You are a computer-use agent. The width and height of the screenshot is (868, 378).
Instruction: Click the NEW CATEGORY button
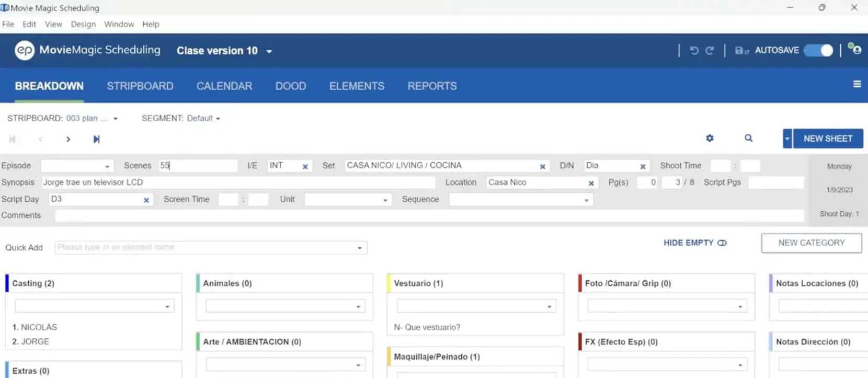811,243
